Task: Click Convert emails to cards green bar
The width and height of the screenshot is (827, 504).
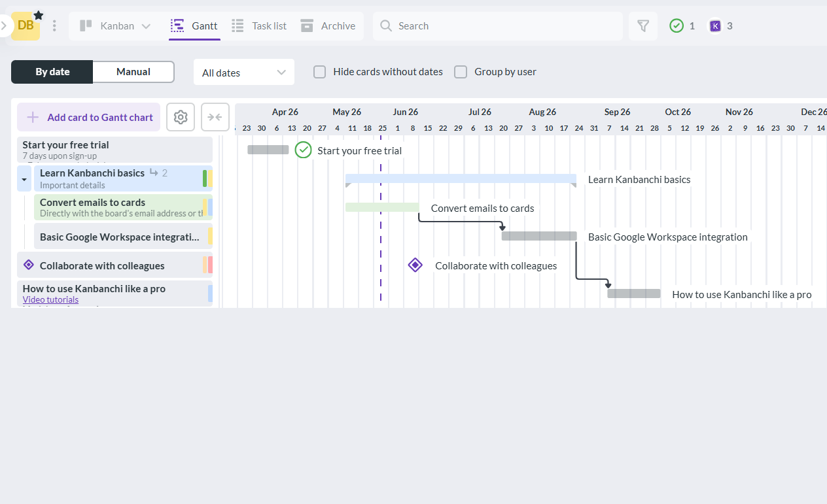Action: pyautogui.click(x=382, y=207)
